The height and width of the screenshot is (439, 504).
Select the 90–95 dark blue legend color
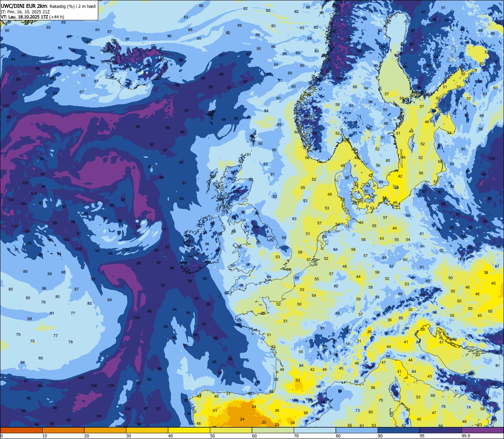398,430
